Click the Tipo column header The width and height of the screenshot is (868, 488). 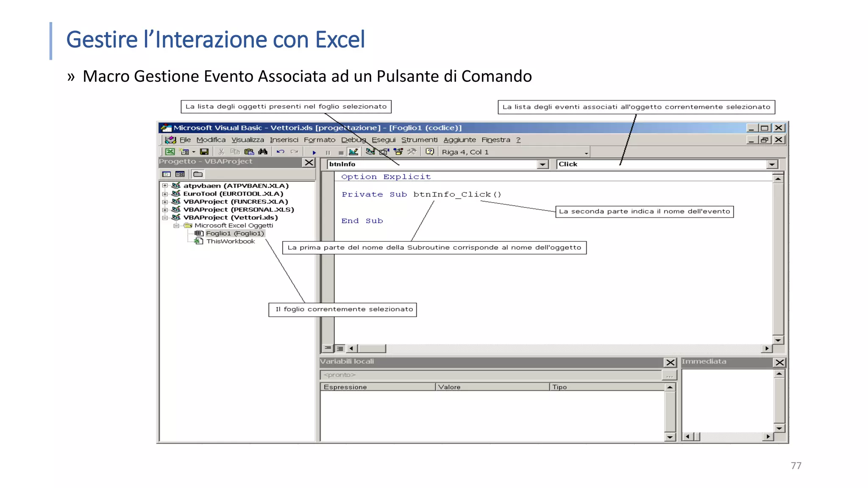click(x=607, y=387)
